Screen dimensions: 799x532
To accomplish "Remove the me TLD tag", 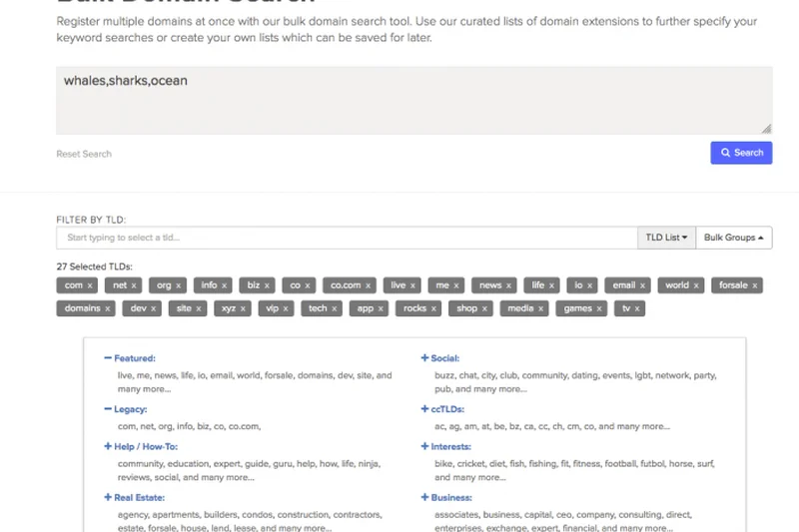I will (456, 286).
